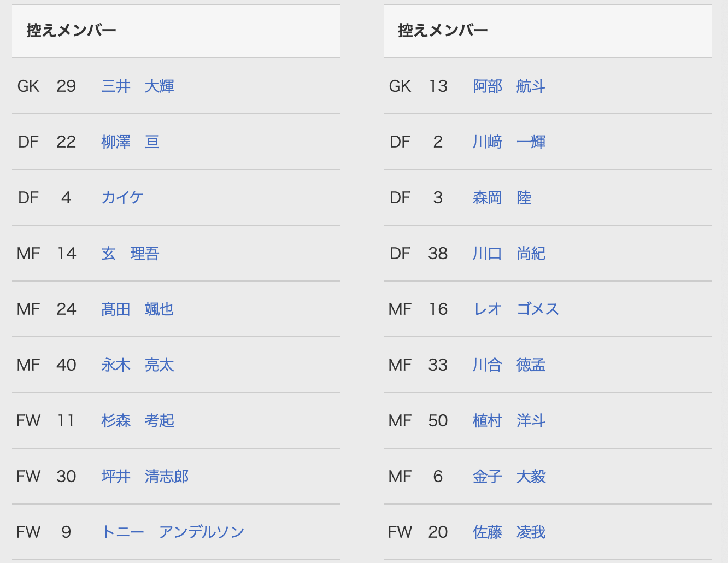This screenshot has height=563, width=728.
Task: Click midfielder 植村 洋斗 link
Action: pyautogui.click(x=509, y=421)
